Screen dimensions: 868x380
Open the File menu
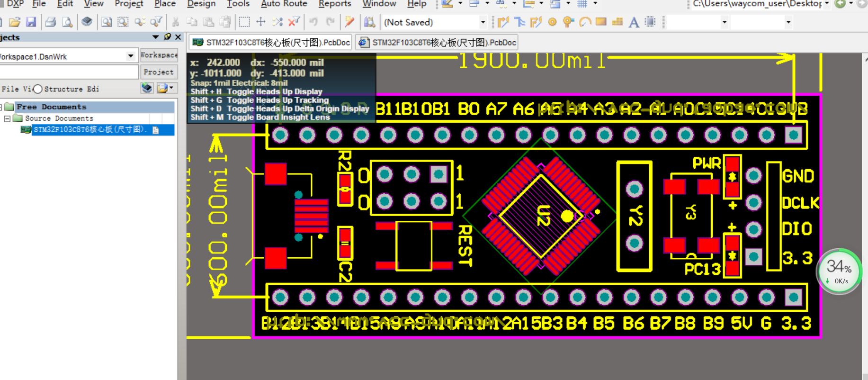(x=39, y=4)
